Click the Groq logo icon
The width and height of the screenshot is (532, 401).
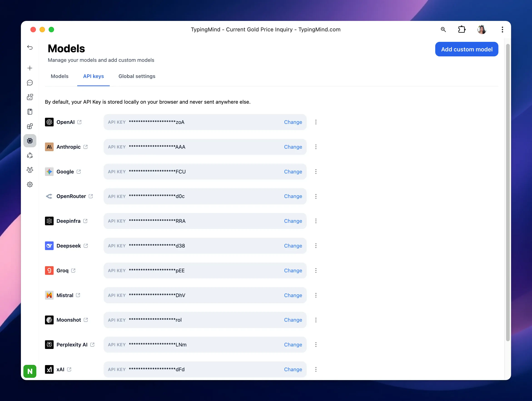click(x=49, y=271)
